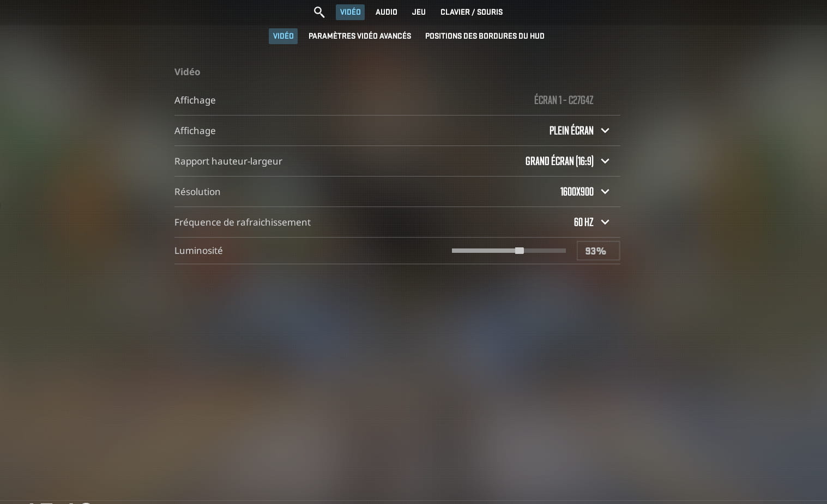The width and height of the screenshot is (827, 504).
Task: Switch to the Audio settings tab
Action: coord(386,12)
